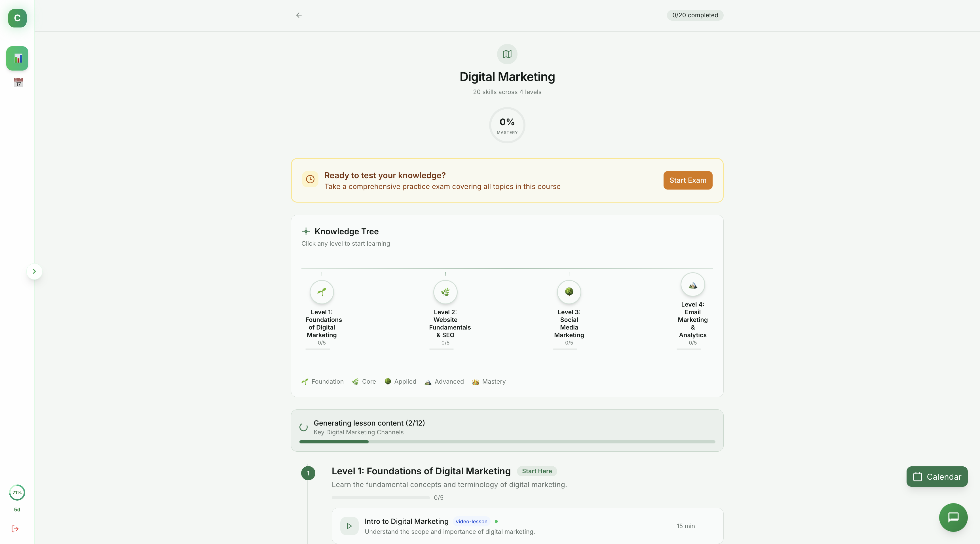Click the green C logo avatar
Image resolution: width=980 pixels, height=544 pixels.
[x=18, y=18]
